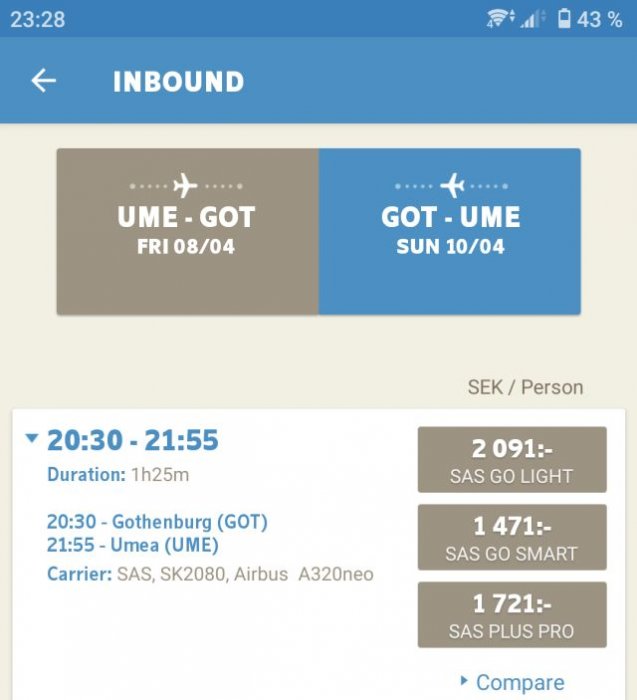637x700 pixels.
Task: Tap the back arrow icon
Action: (x=43, y=81)
